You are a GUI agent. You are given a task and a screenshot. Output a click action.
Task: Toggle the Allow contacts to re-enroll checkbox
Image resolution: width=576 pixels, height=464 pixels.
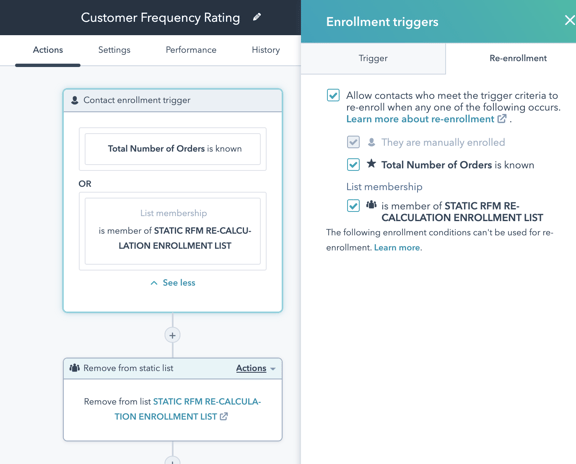pos(333,95)
